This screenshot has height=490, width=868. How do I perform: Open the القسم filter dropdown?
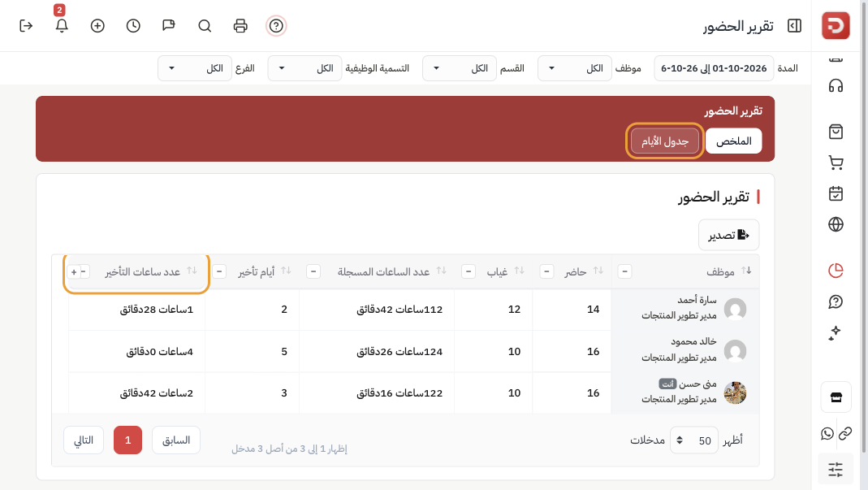[x=460, y=68]
